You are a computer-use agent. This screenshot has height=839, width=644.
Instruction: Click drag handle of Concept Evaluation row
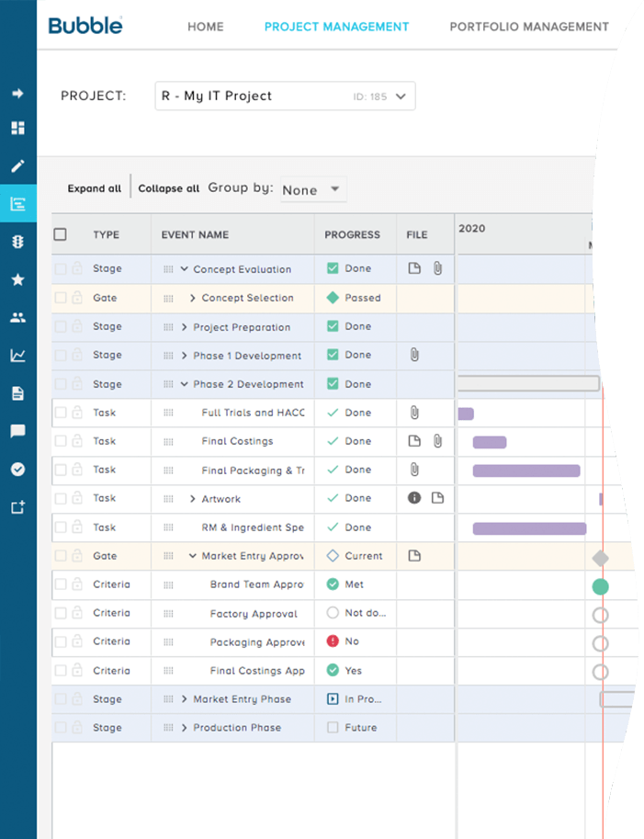pos(168,269)
